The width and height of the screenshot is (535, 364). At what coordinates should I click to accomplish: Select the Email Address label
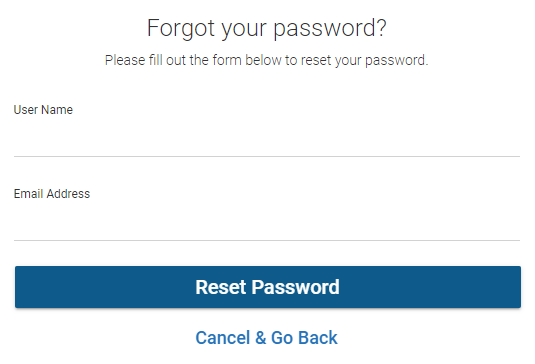click(x=52, y=194)
